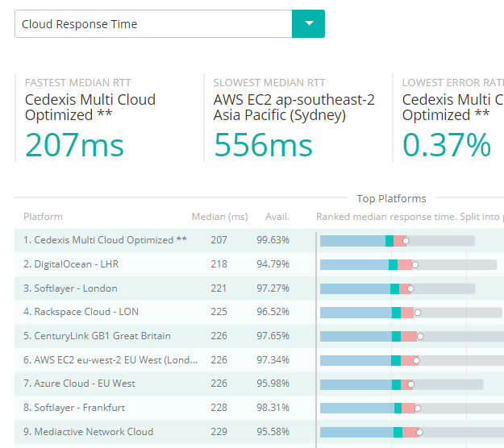The image size is (504, 448).
Task: Sort by Avail. column header
Action: coord(277,217)
